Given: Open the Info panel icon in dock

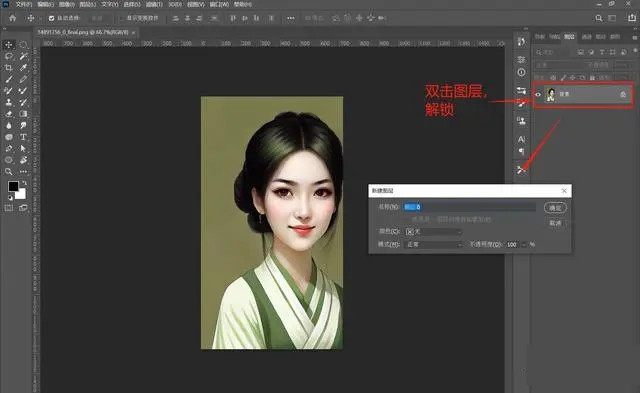Looking at the screenshot, I should (521, 72).
